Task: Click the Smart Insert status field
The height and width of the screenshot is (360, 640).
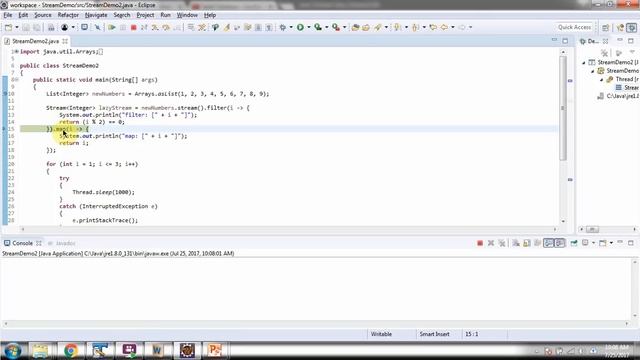Action: pos(434,334)
